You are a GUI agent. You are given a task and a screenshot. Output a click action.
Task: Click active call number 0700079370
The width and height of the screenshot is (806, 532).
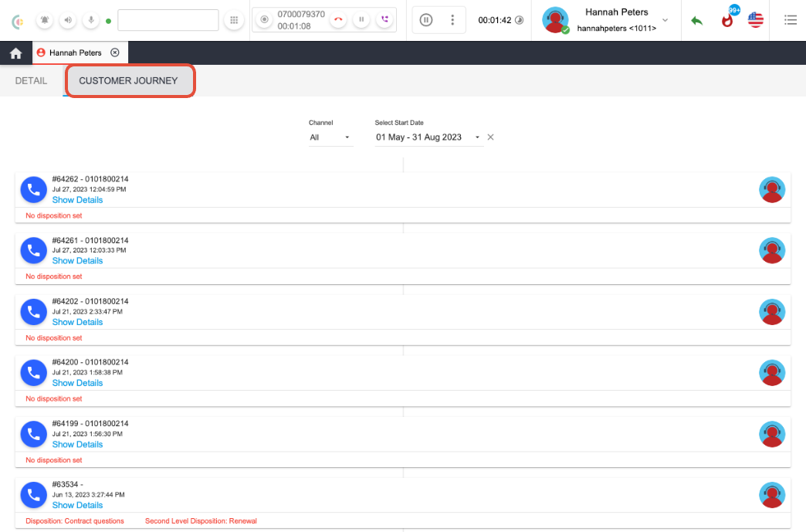click(301, 14)
